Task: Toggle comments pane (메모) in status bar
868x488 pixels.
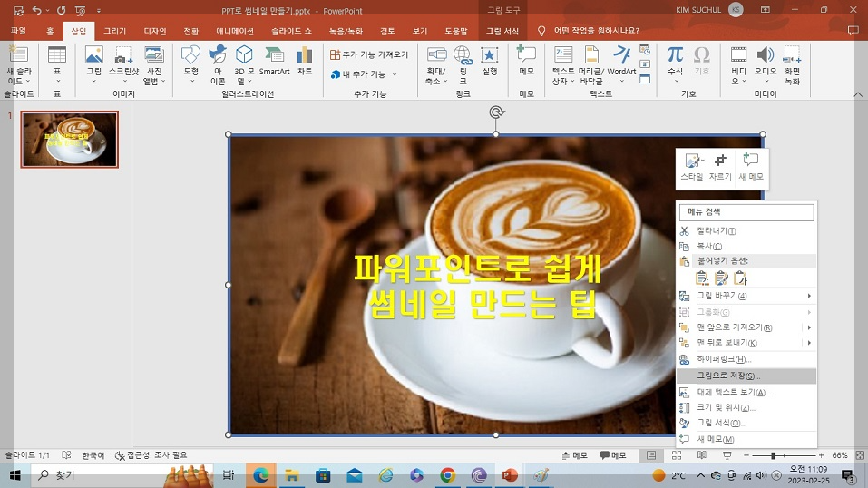Action: (x=613, y=455)
